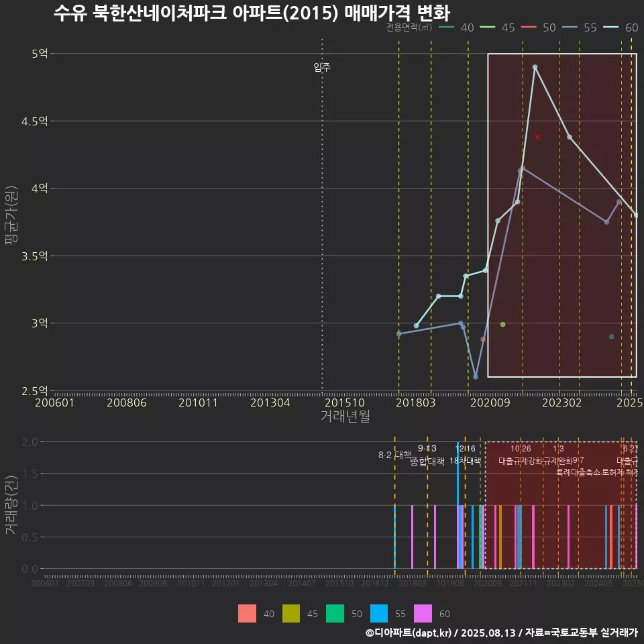The height and width of the screenshot is (644, 644).
Task: Click the '평균가(원)' y-axis title
Action: [11, 215]
